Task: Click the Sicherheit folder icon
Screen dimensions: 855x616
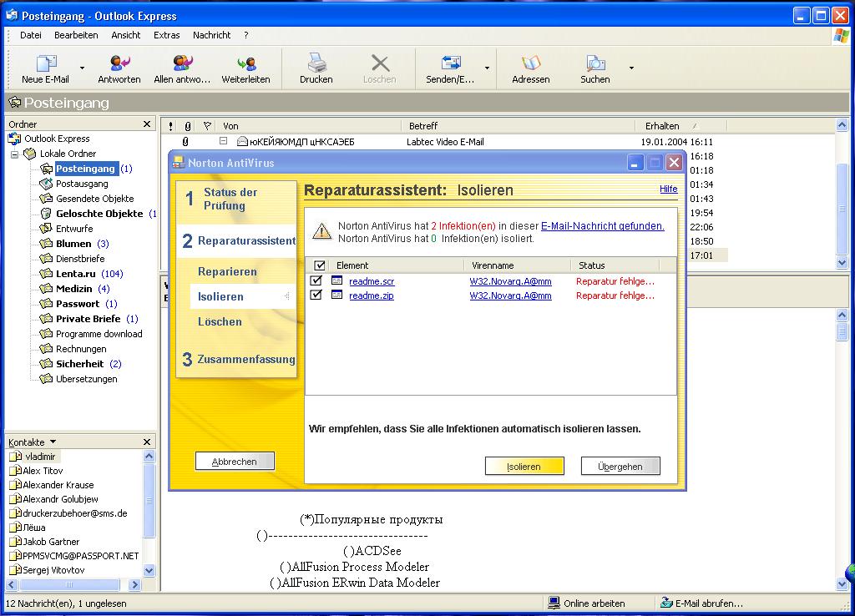Action: point(47,364)
